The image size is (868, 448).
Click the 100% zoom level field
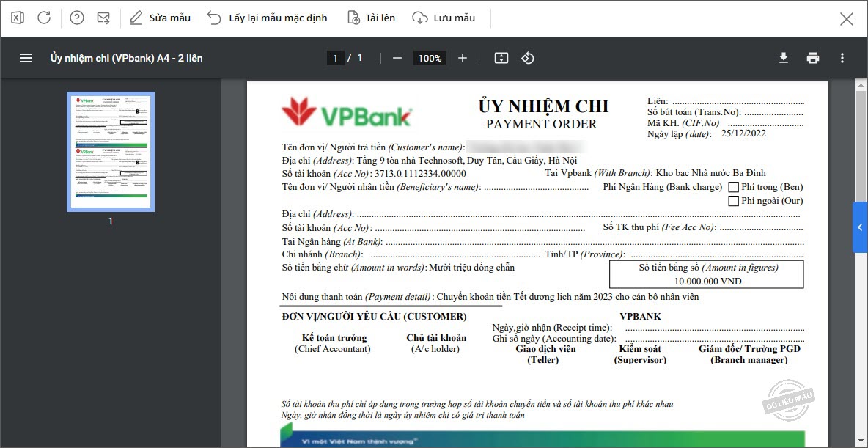[430, 58]
